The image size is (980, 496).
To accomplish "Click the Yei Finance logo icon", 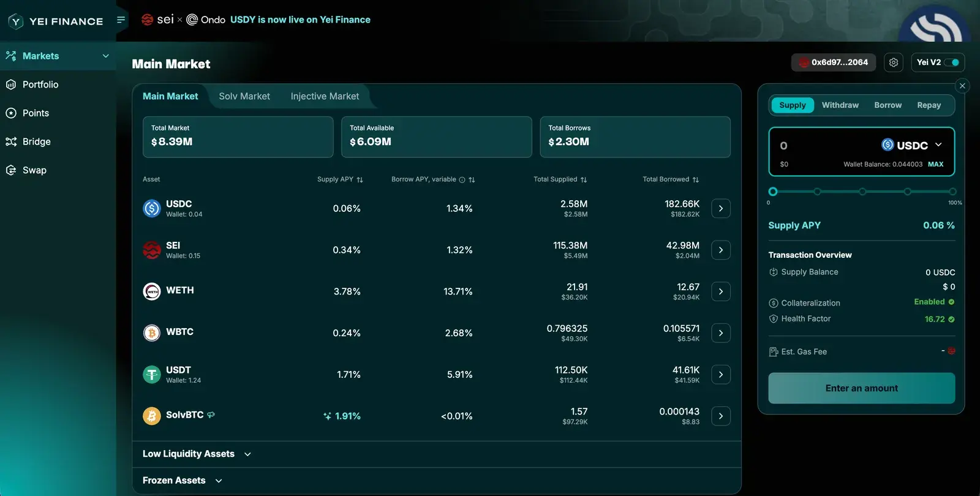I will (x=16, y=21).
